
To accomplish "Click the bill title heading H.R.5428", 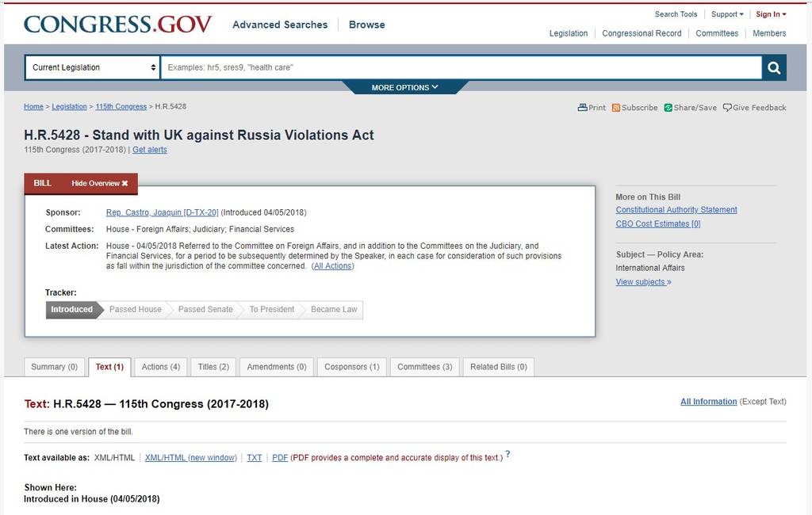I will (199, 135).
